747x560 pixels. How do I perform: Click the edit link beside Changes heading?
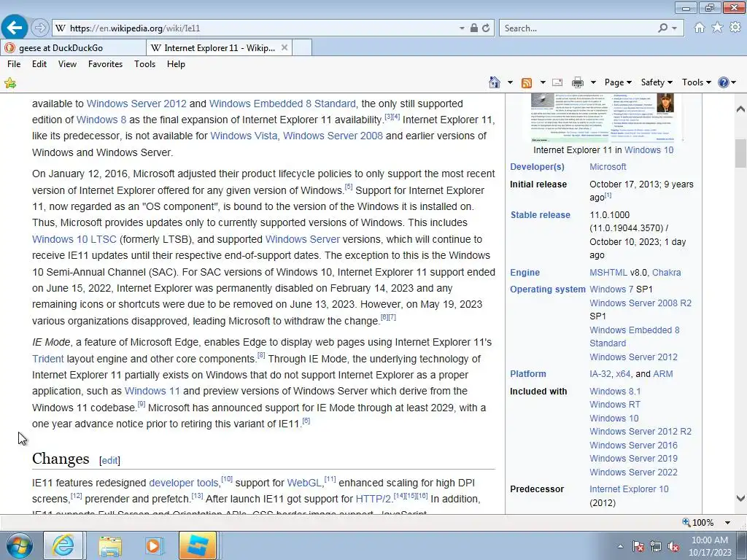coord(109,461)
